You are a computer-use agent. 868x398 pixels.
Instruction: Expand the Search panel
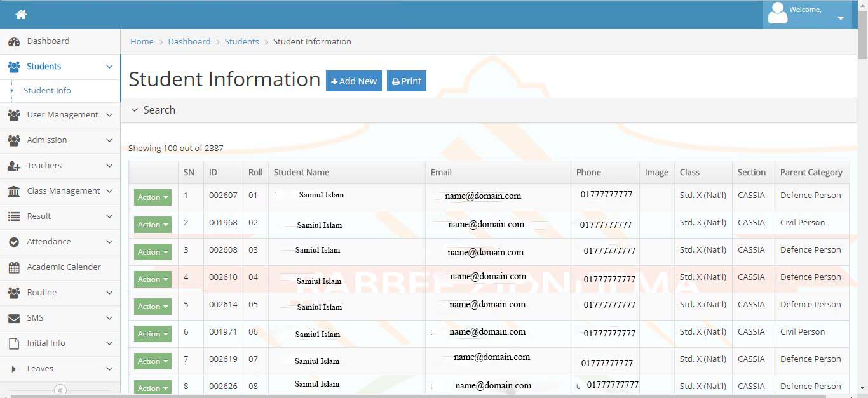(153, 110)
